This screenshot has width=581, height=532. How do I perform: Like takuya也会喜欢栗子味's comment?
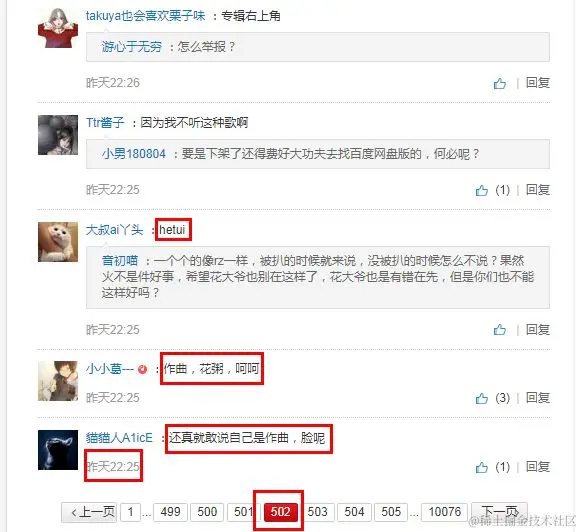click(499, 83)
